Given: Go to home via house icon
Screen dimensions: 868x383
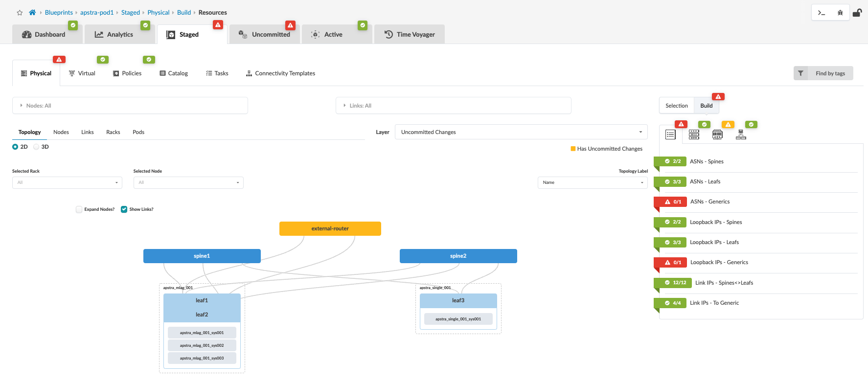Looking at the screenshot, I should pyautogui.click(x=32, y=13).
